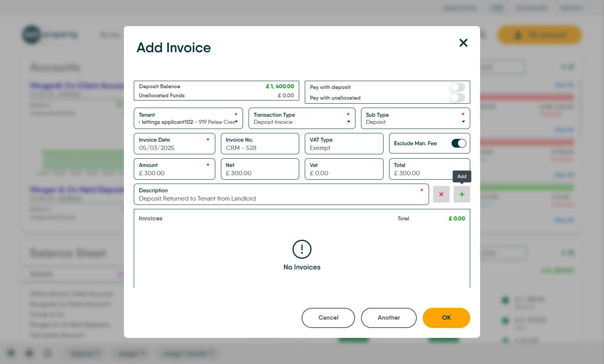The image size is (604, 364).
Task: Click the green plus Add button
Action: [462, 194]
